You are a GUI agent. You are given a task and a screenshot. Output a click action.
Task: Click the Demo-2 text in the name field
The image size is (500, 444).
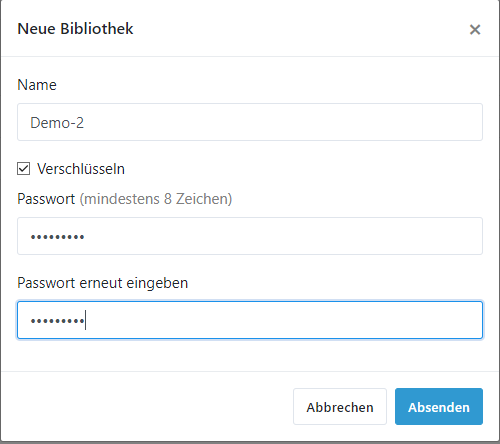(57, 123)
